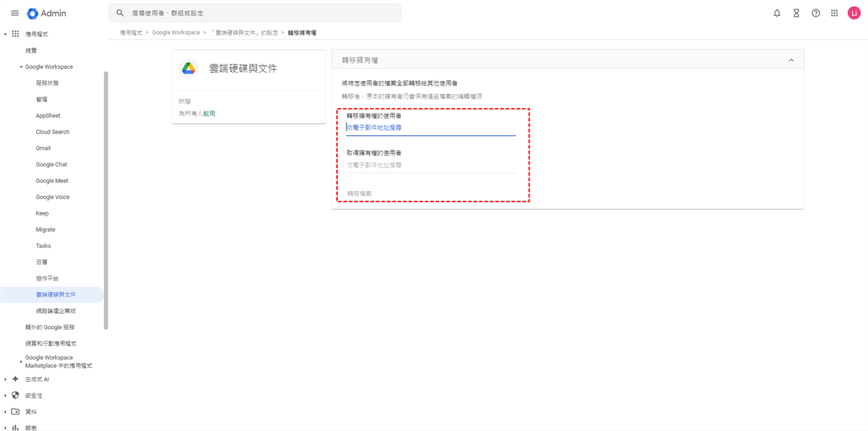Click the top search box
This screenshot has height=431, width=868.
click(255, 13)
